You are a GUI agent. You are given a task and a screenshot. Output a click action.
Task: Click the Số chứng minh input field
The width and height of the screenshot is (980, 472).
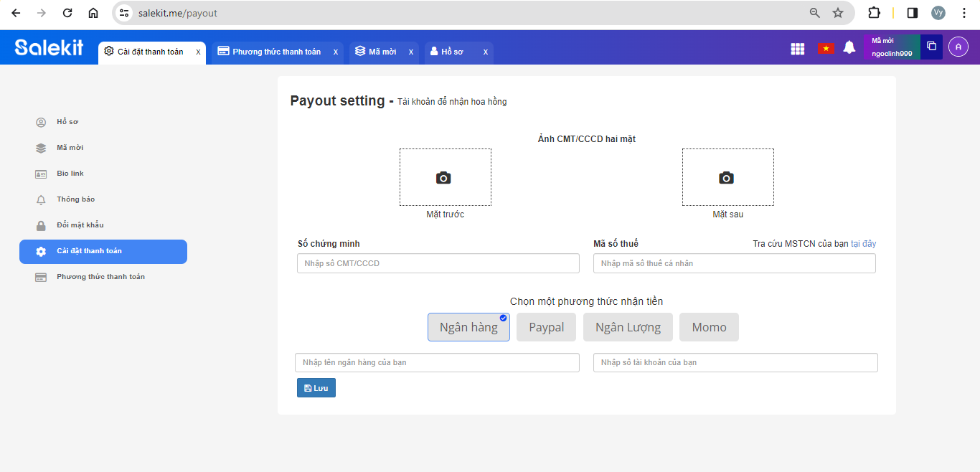click(x=438, y=263)
